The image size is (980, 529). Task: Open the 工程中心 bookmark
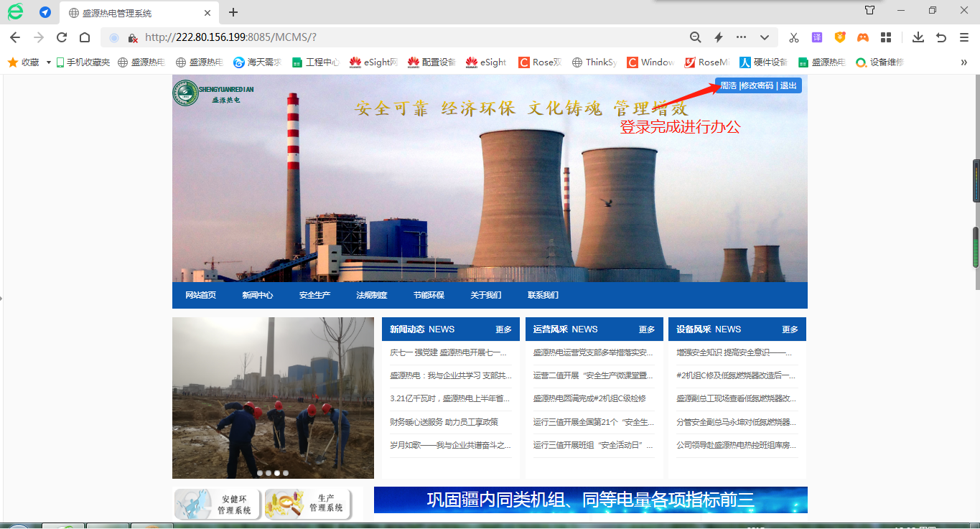click(315, 62)
